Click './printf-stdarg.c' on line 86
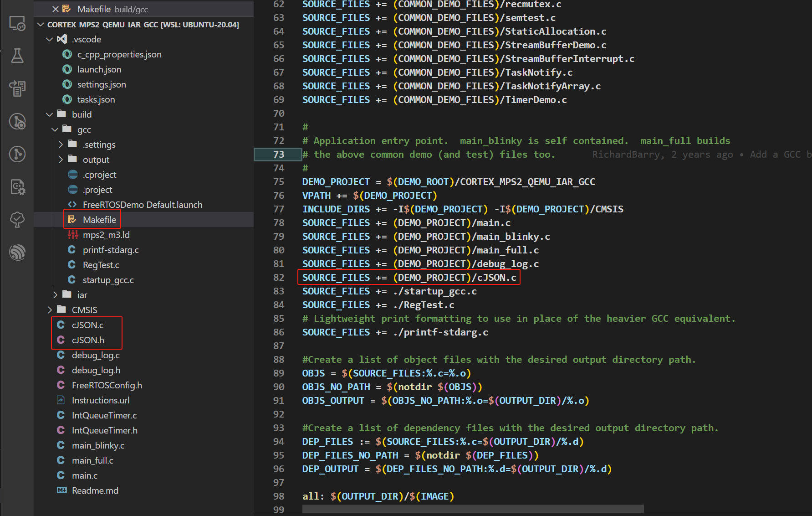812x516 pixels. tap(440, 332)
